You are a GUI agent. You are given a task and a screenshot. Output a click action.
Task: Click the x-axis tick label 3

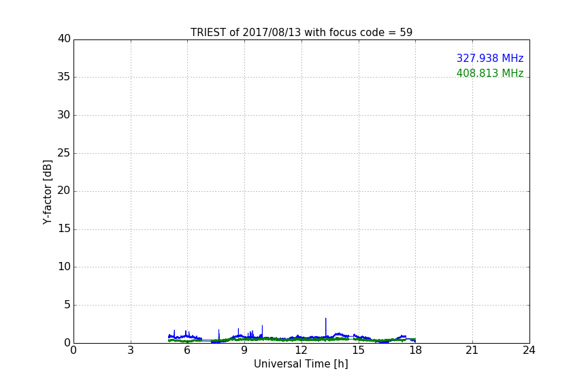pos(131,350)
